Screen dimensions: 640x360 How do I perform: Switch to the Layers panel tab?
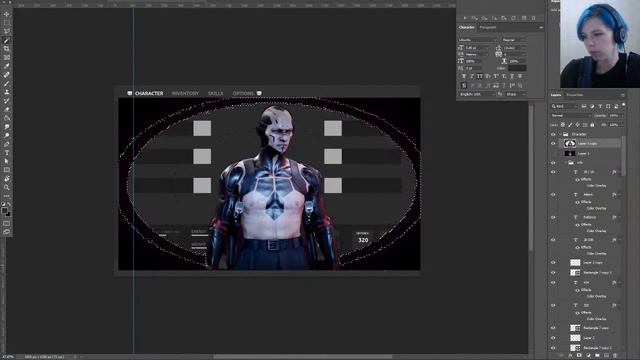pyautogui.click(x=556, y=95)
